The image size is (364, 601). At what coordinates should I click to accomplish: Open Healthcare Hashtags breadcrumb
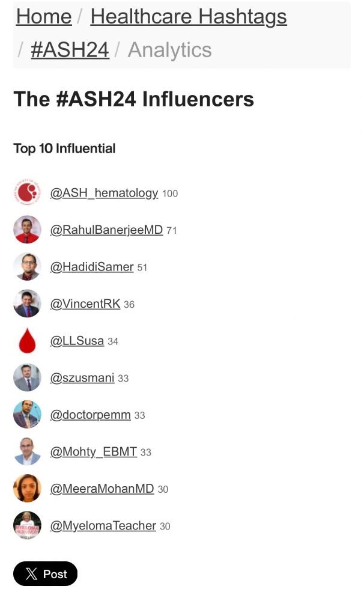click(189, 17)
